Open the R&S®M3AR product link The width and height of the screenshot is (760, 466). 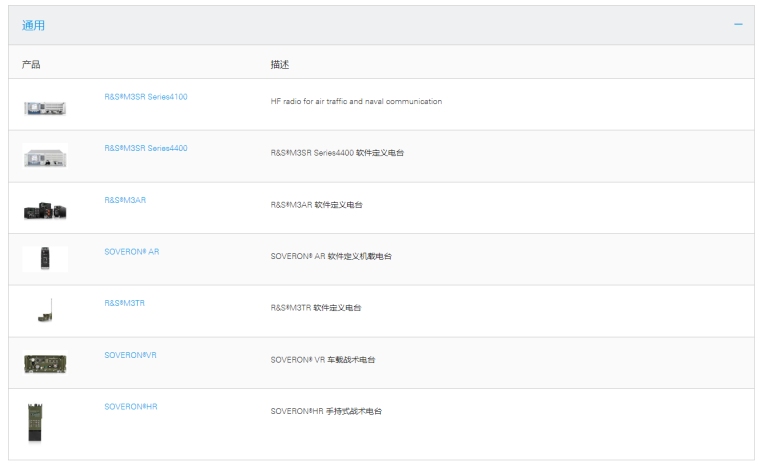coord(125,200)
